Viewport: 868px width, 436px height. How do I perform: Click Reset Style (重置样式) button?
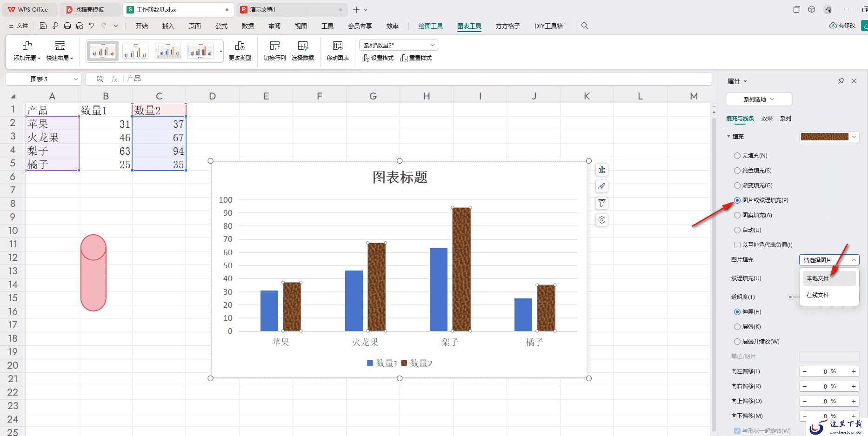click(416, 58)
